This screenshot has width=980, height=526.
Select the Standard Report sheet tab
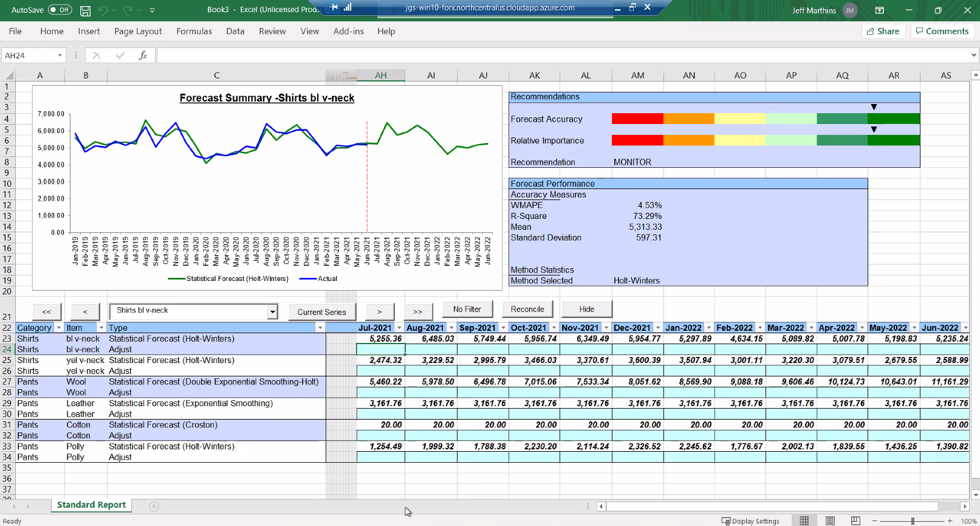(x=91, y=505)
